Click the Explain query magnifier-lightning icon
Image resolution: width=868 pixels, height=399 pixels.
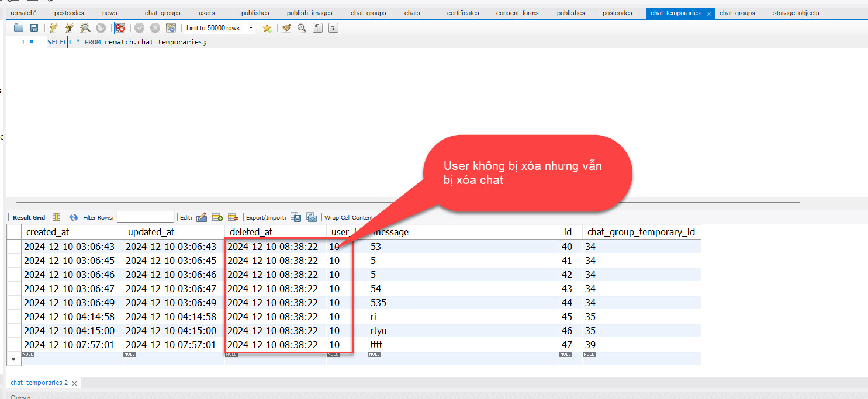[85, 28]
